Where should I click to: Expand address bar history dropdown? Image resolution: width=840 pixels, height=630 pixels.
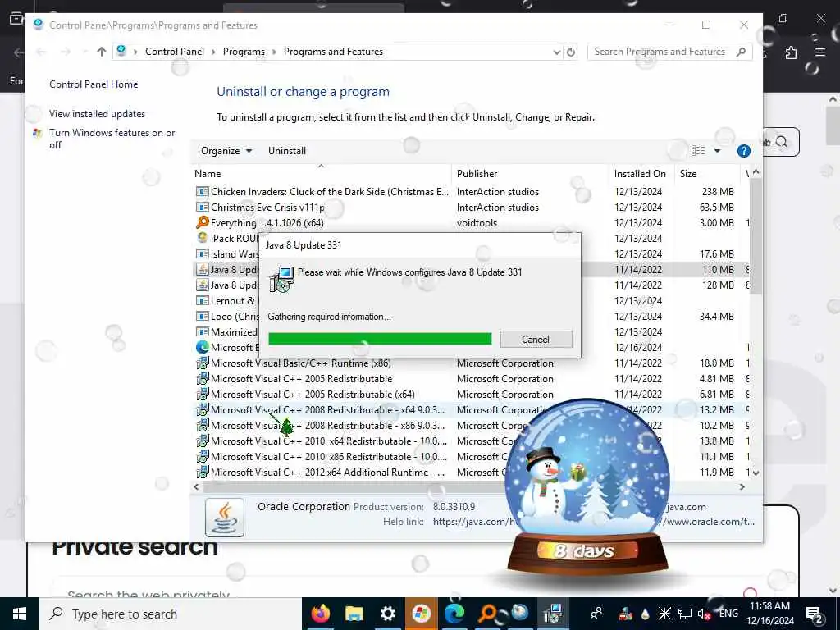557,52
